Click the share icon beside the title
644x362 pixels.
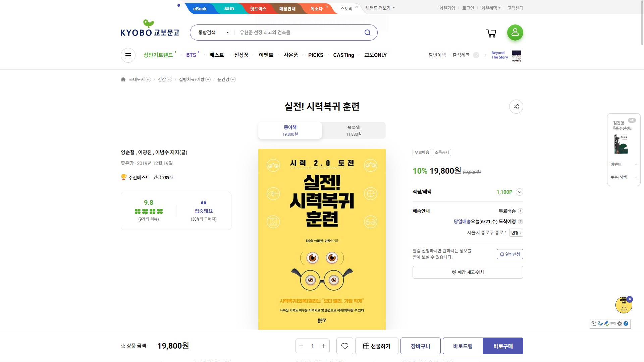(x=516, y=107)
